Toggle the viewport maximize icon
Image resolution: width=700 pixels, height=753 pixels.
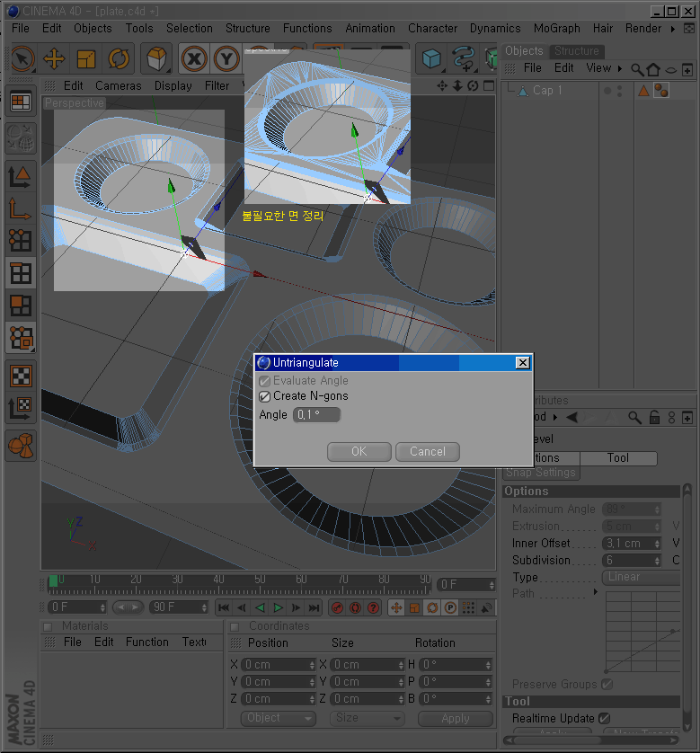(x=489, y=86)
